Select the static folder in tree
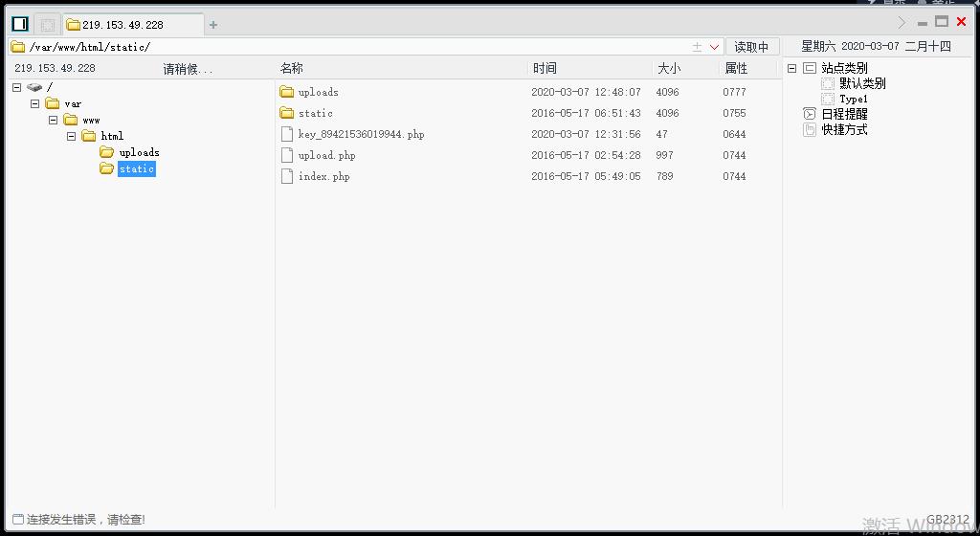 136,168
